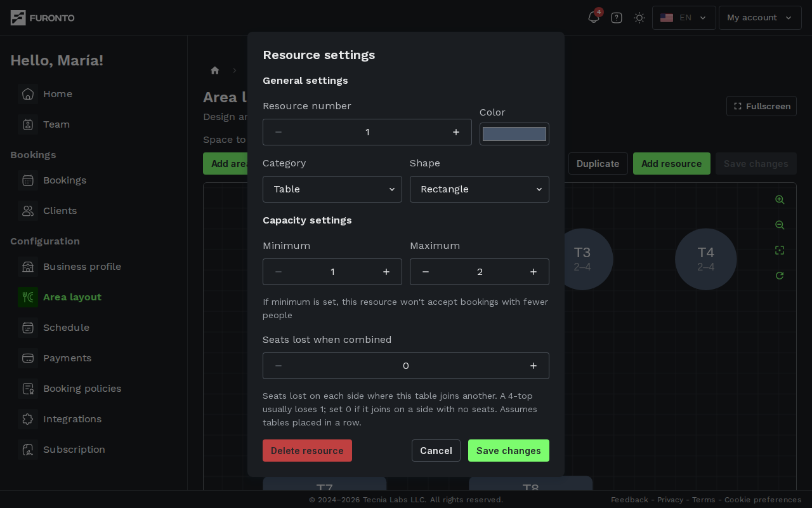Viewport: 812px width, 508px height.
Task: Click the Clients people icon
Action: click(x=28, y=211)
